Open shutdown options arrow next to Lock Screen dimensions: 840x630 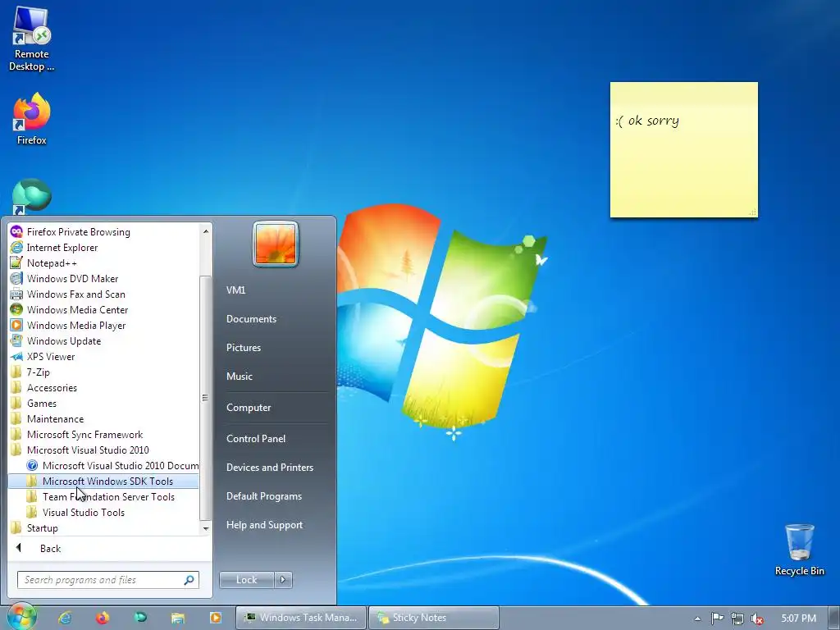(x=283, y=580)
